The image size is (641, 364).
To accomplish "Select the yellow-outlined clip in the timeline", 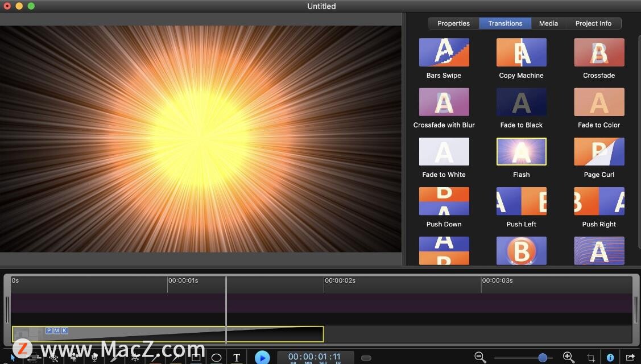I will click(168, 334).
